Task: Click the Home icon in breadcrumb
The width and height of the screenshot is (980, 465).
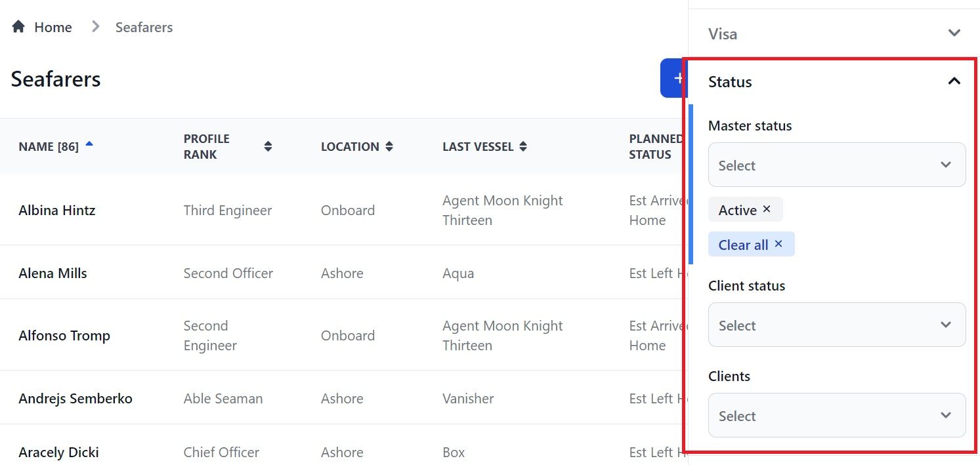Action: click(18, 27)
